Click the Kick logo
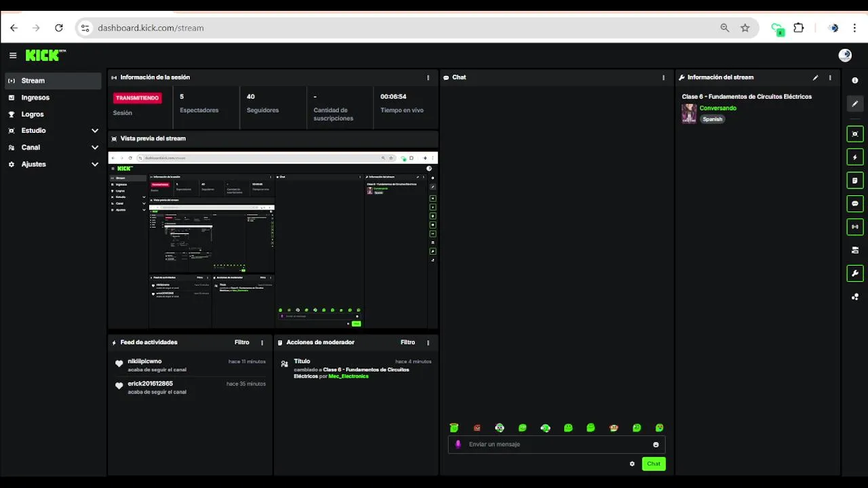 [45, 55]
